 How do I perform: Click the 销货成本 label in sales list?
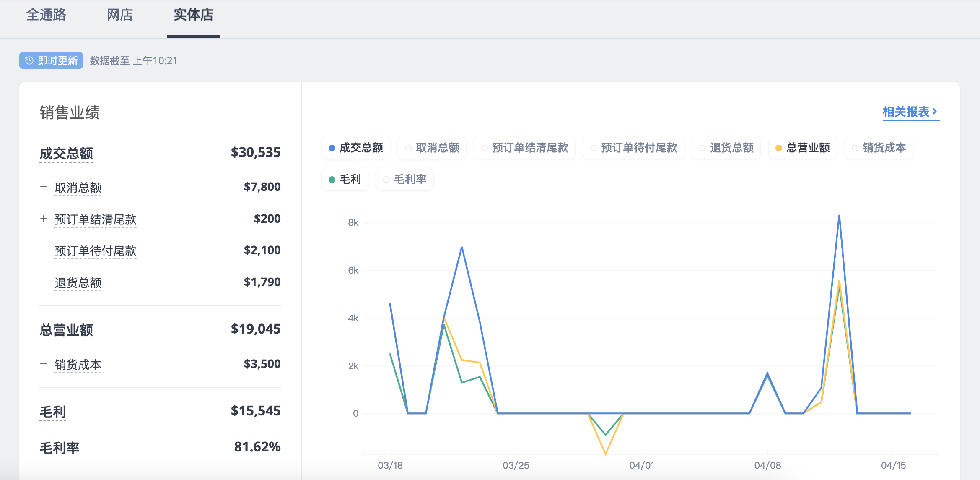(x=78, y=365)
